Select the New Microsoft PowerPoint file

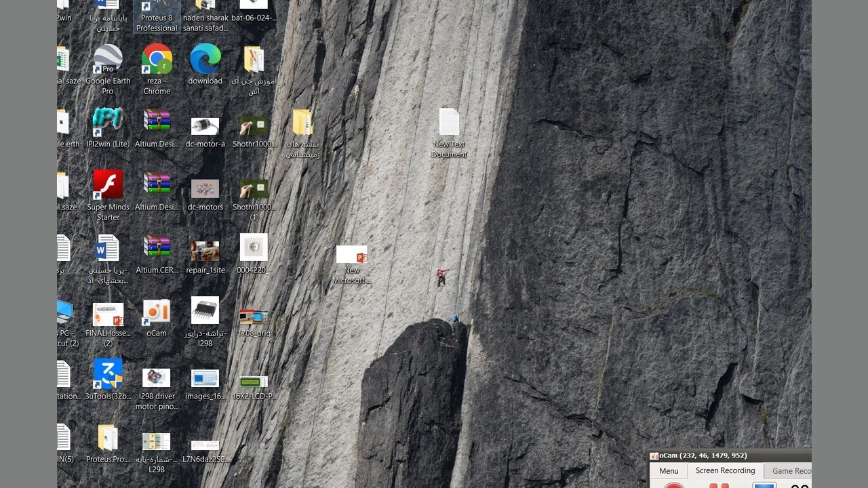click(352, 264)
